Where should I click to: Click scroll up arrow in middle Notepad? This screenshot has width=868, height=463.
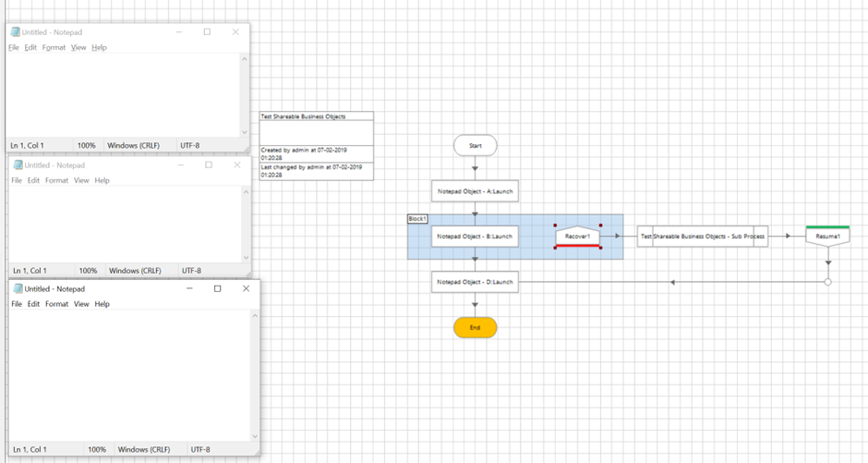246,191
